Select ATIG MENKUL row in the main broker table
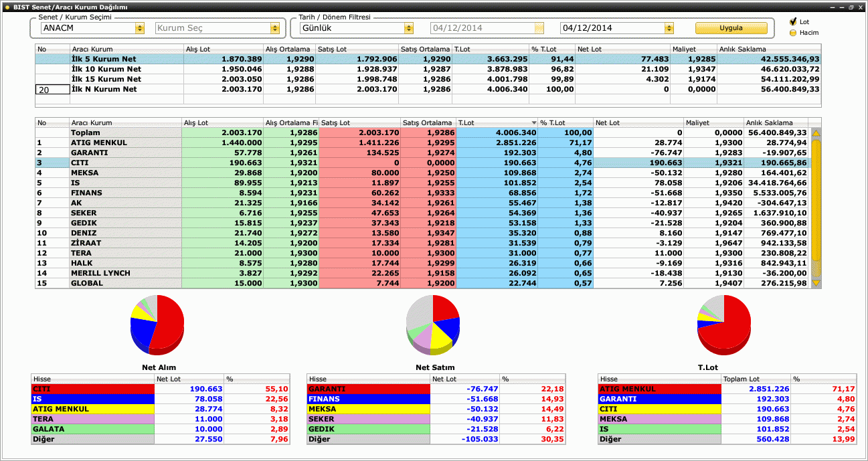This screenshot has height=461, width=868. coord(422,143)
